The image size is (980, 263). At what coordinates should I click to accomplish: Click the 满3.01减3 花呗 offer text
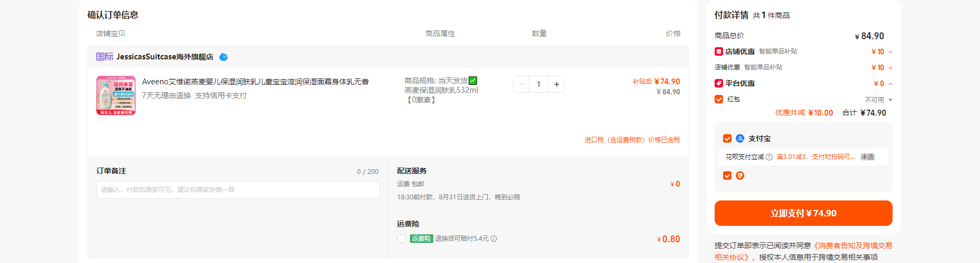(816, 157)
